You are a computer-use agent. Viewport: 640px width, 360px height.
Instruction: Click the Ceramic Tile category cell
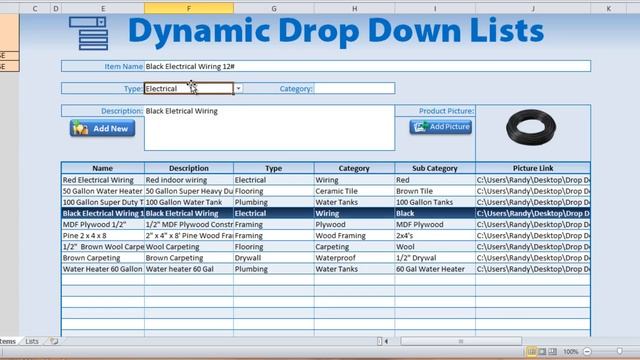pyautogui.click(x=354, y=191)
